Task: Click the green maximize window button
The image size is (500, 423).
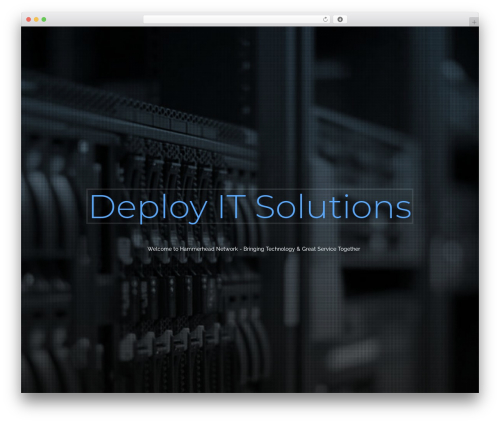Action: pyautogui.click(x=44, y=20)
